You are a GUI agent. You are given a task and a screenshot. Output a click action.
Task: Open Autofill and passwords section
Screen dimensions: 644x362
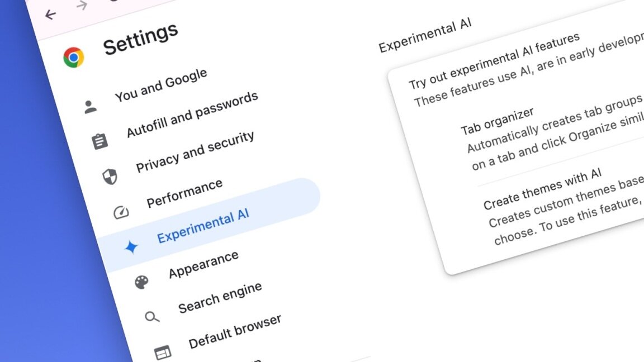(192, 115)
